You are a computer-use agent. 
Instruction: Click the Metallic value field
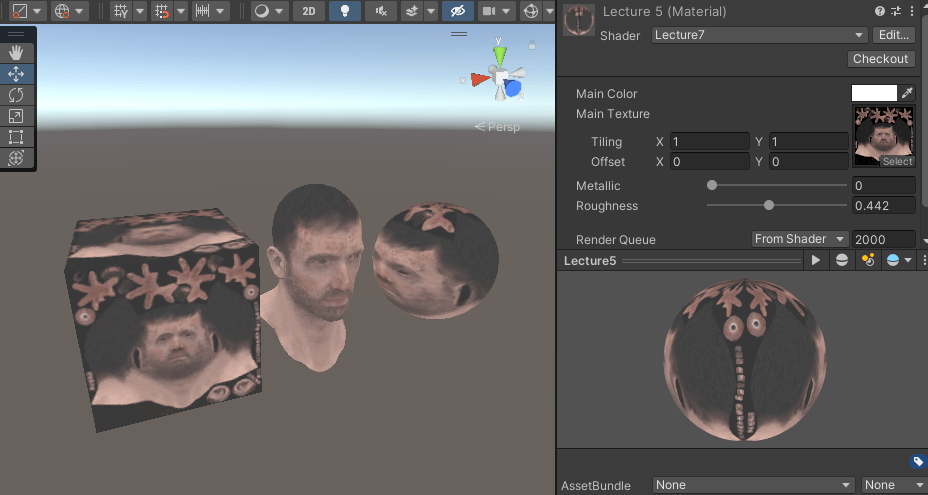pyautogui.click(x=884, y=185)
